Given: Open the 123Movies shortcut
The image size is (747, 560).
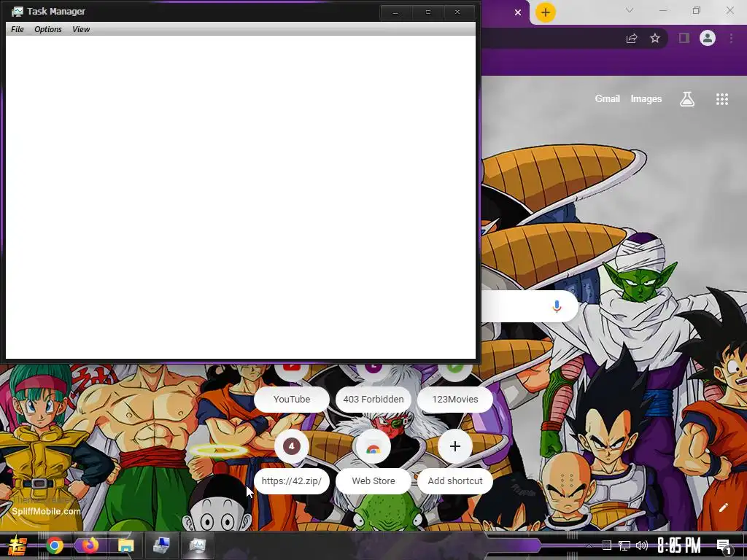Looking at the screenshot, I should [455, 399].
